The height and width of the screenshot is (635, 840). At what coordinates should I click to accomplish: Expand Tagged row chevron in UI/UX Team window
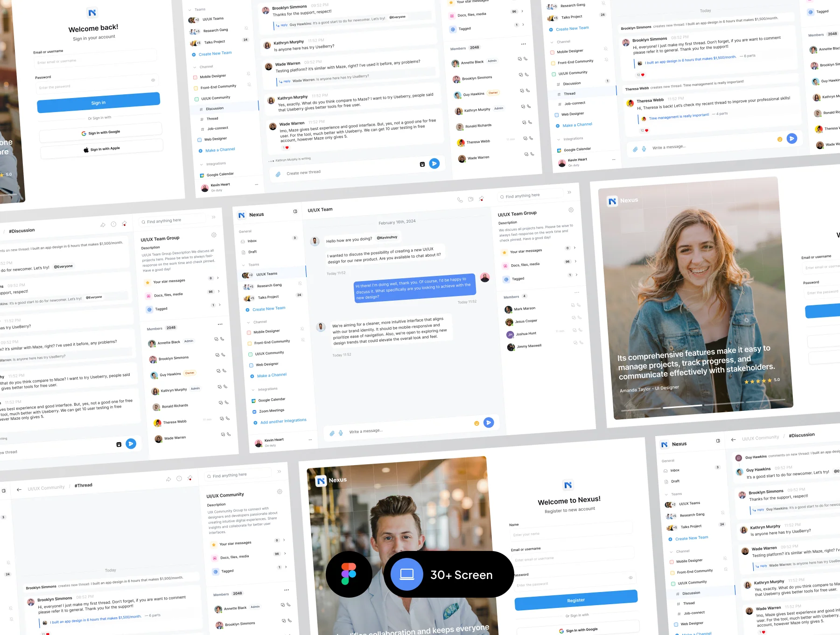coord(576,275)
